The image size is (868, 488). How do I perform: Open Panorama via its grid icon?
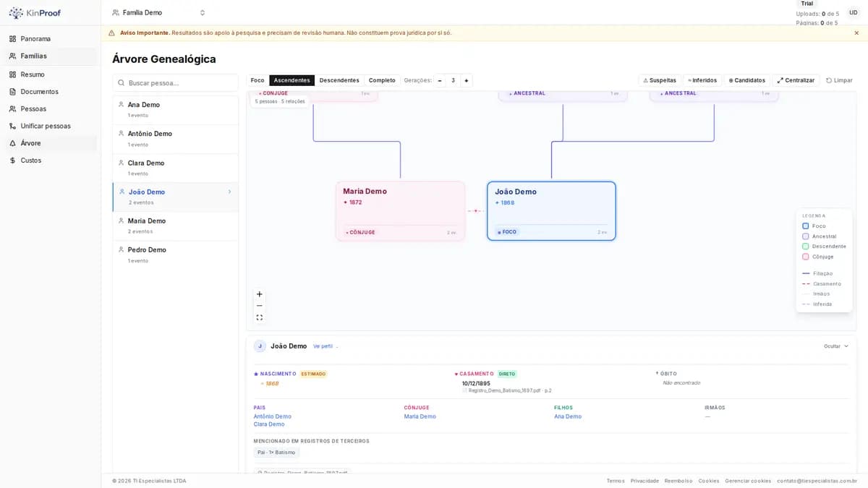[x=12, y=39]
